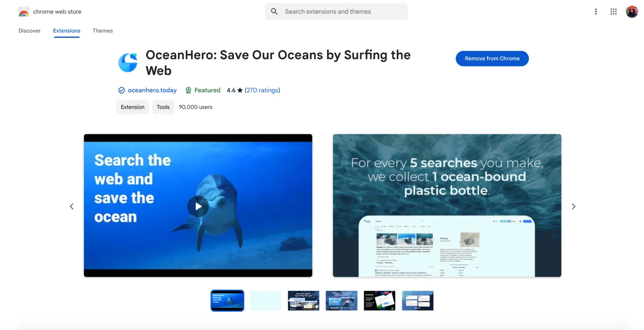Click Remove from Chrome button

[492, 58]
